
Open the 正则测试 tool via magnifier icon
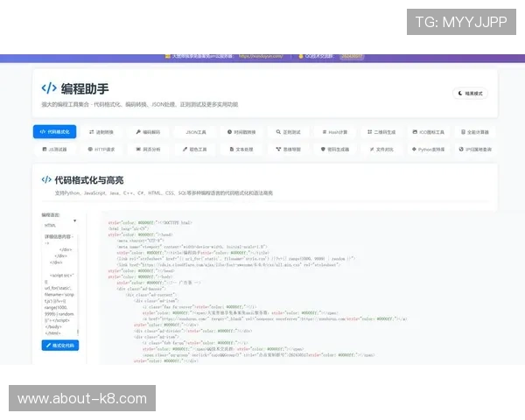click(288, 132)
